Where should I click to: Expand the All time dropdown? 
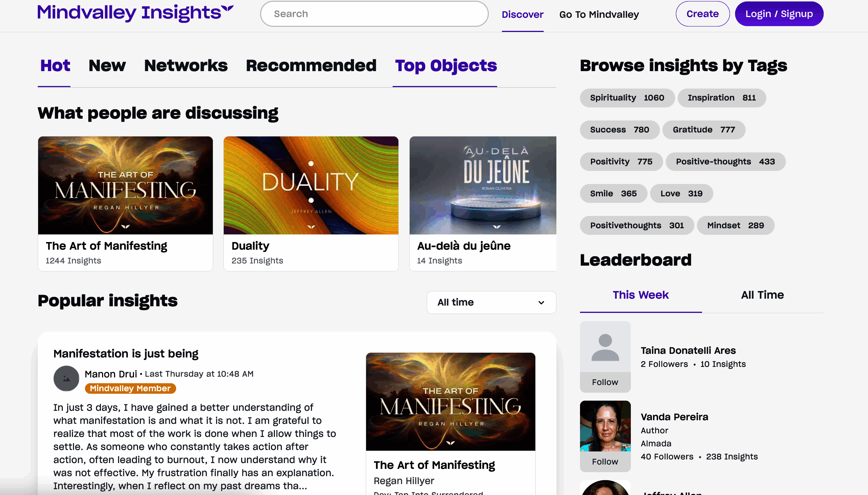point(491,302)
